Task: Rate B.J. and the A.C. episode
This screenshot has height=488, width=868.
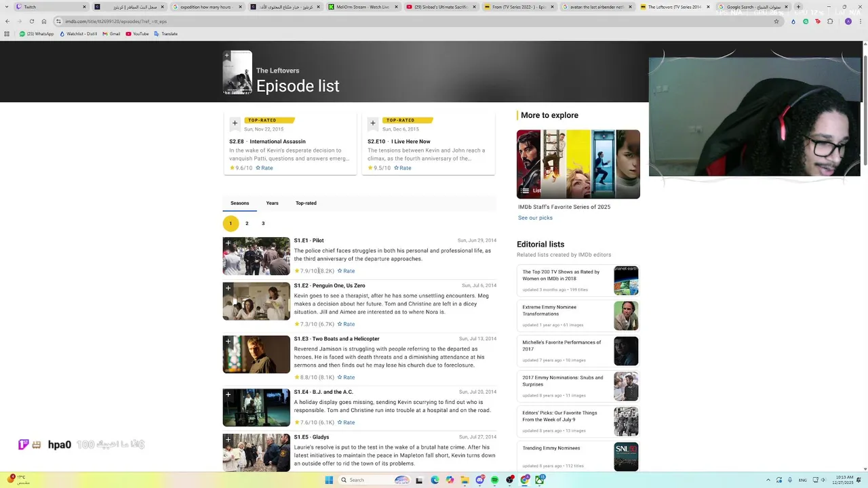Action: 347,422
